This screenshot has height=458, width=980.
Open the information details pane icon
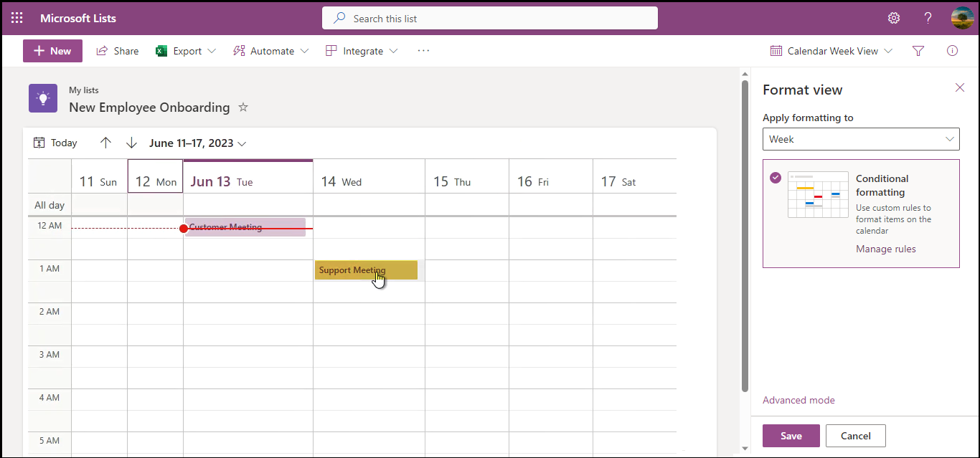coord(952,51)
